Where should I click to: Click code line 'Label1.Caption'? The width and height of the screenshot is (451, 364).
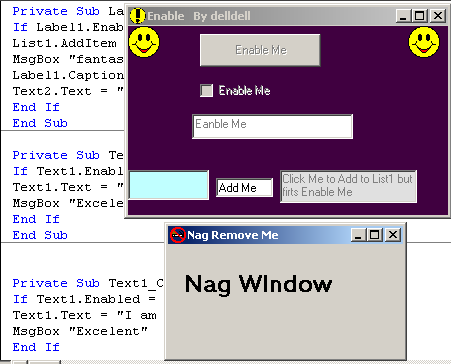[68, 75]
